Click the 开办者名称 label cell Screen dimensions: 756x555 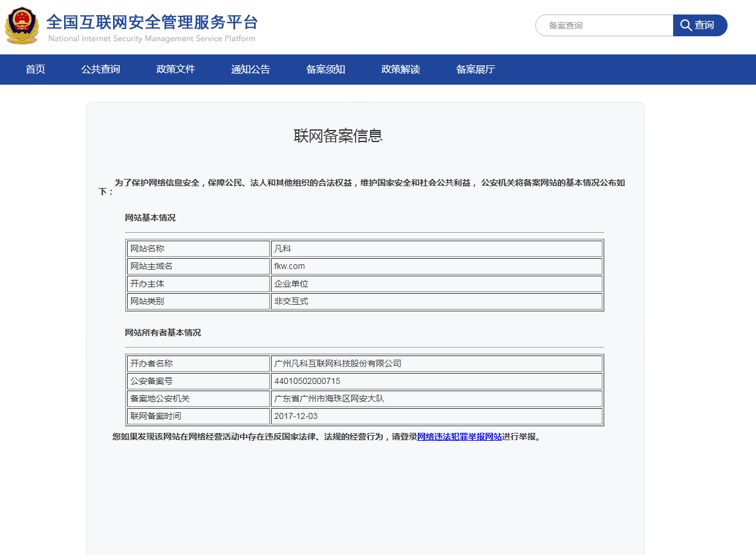pyautogui.click(x=198, y=363)
